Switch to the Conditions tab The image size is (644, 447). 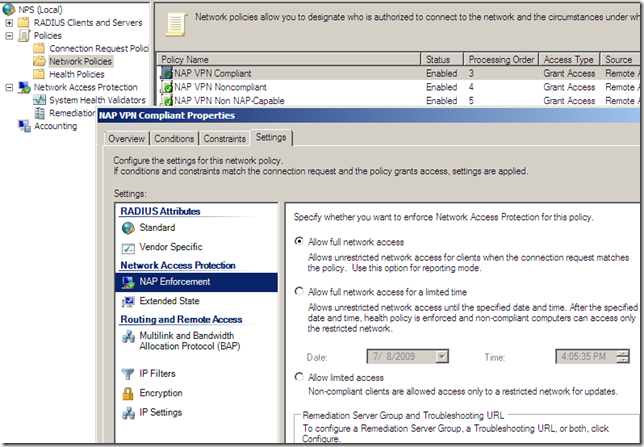pos(174,138)
